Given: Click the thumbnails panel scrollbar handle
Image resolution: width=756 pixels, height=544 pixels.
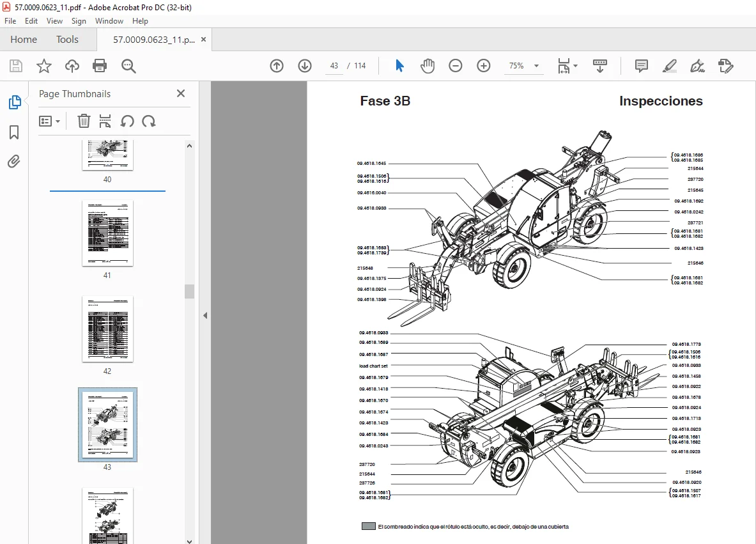Looking at the screenshot, I should pyautogui.click(x=190, y=291).
